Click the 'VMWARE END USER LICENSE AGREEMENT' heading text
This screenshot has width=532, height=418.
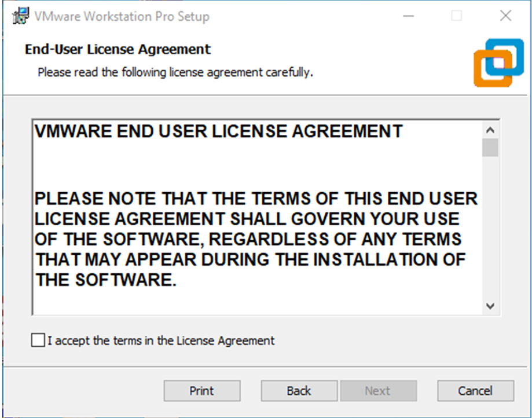(218, 131)
